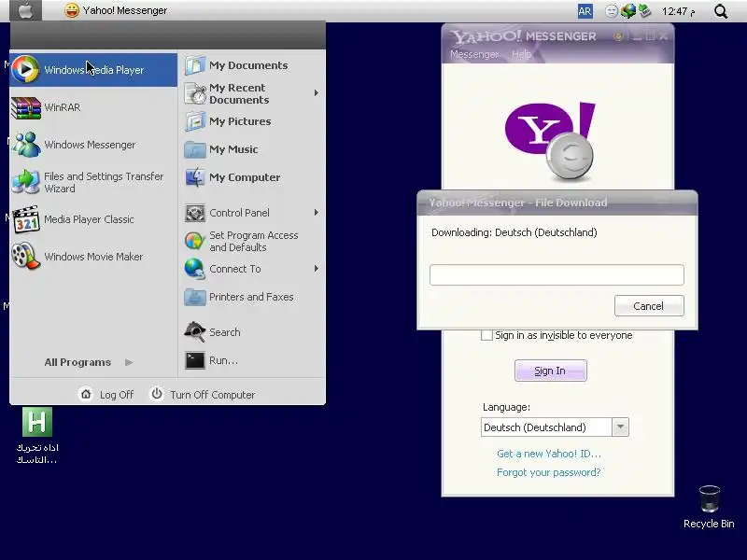Open the AR language indicator
Viewport: 747px width, 560px height.
pos(585,11)
